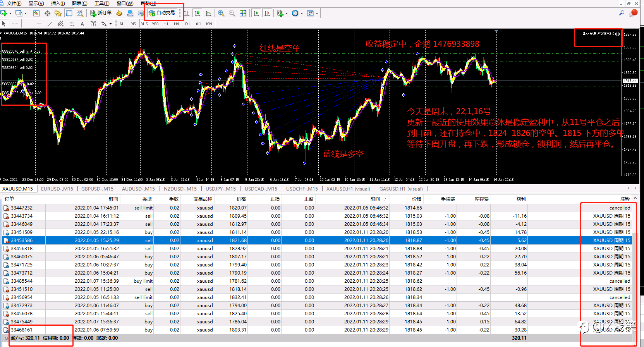The height and width of the screenshot is (347, 644).
Task: Toggle Candlestick chart display mode
Action: click(197, 13)
